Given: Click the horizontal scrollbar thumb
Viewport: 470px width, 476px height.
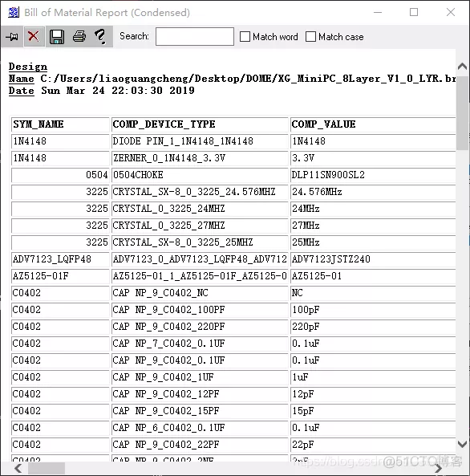Looking at the screenshot, I should pos(47,468).
